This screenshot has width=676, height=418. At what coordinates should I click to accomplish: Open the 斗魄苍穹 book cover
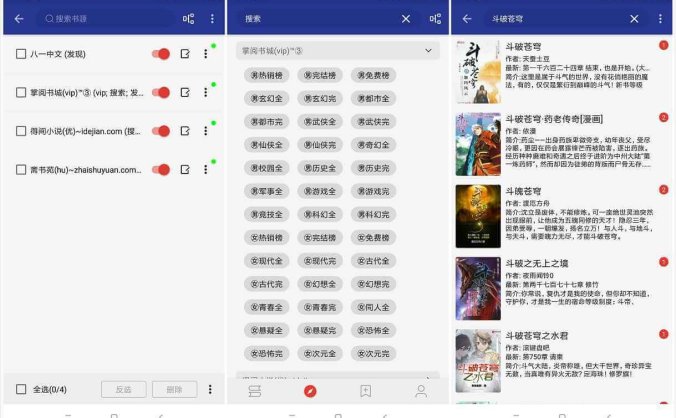(478, 216)
